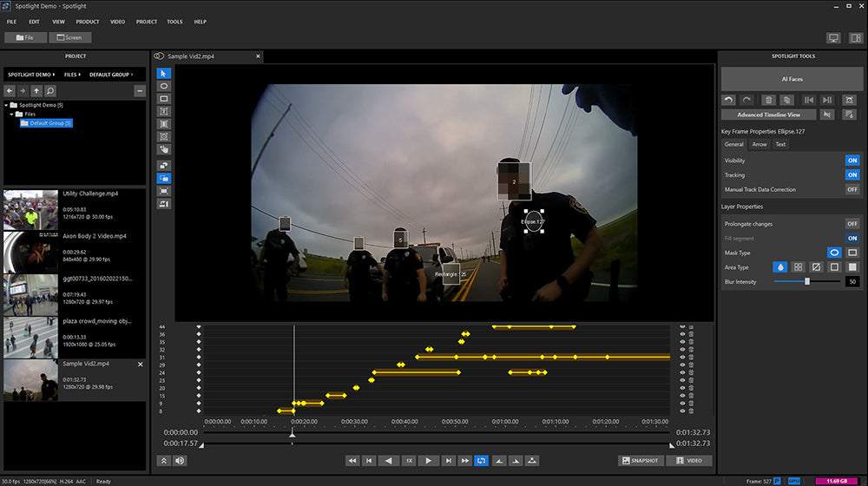
Task: Toggle the loop playback button
Action: [482, 461]
